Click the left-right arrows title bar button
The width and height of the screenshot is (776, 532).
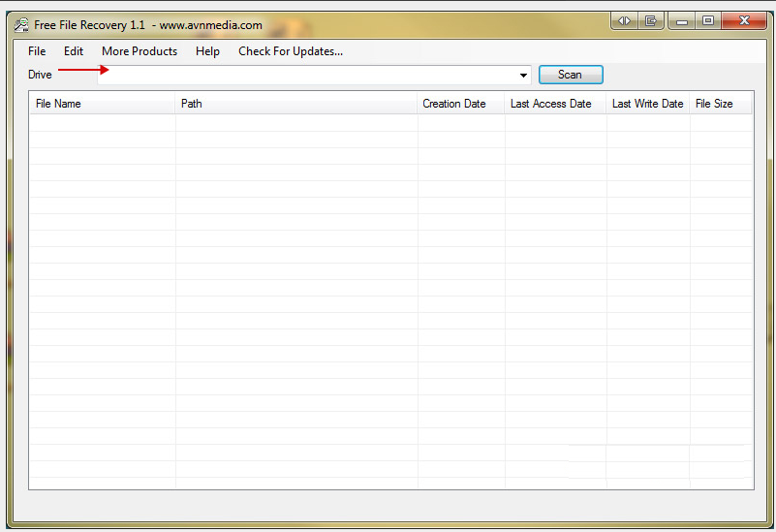point(624,20)
